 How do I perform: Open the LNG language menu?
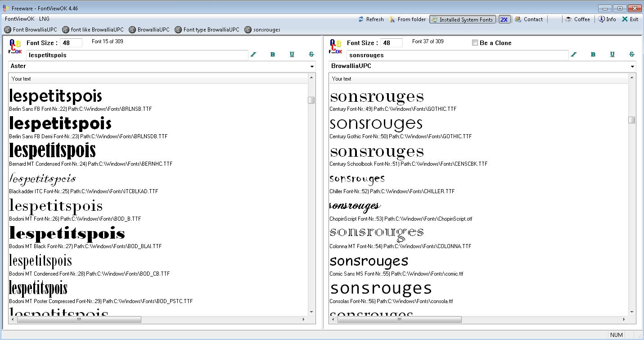pos(44,19)
